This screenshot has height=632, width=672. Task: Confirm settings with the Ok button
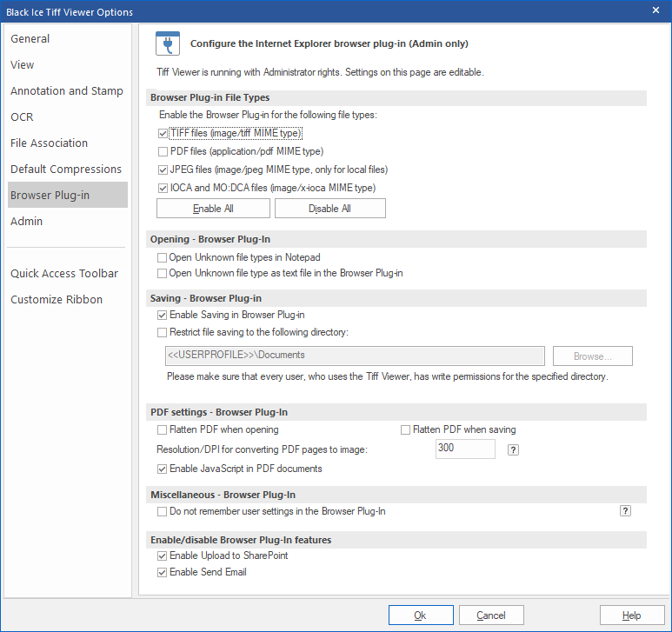click(x=421, y=615)
